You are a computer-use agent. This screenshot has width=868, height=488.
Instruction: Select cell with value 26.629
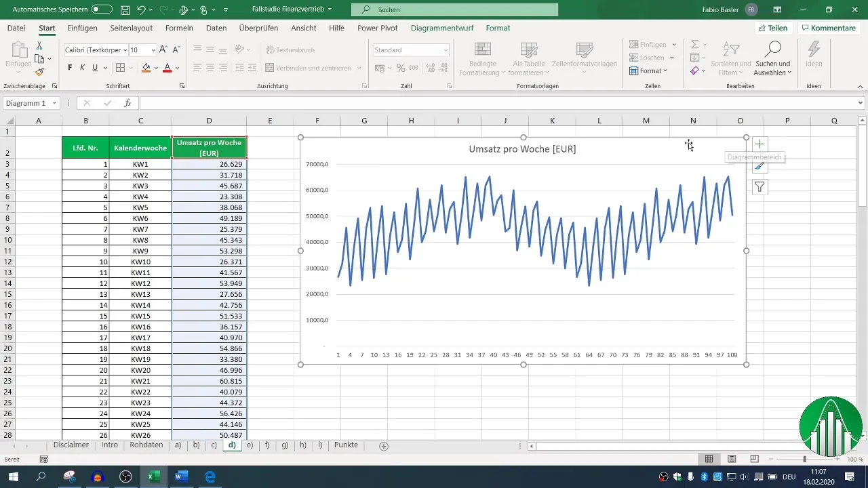(209, 164)
